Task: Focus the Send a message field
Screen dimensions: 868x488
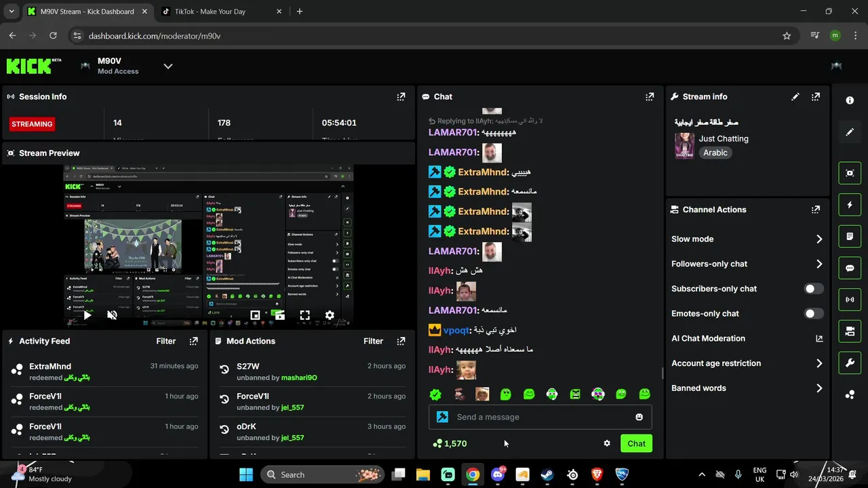Action: pyautogui.click(x=540, y=417)
